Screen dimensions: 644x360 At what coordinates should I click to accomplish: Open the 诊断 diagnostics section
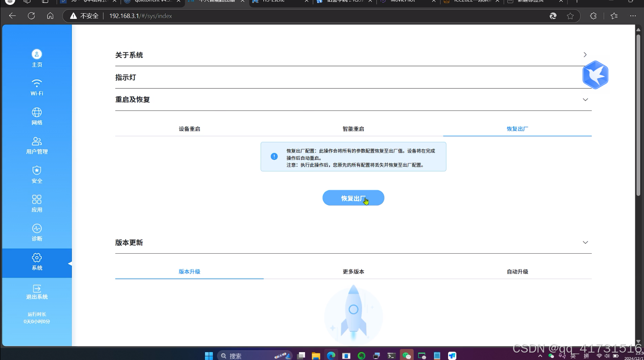point(37,228)
